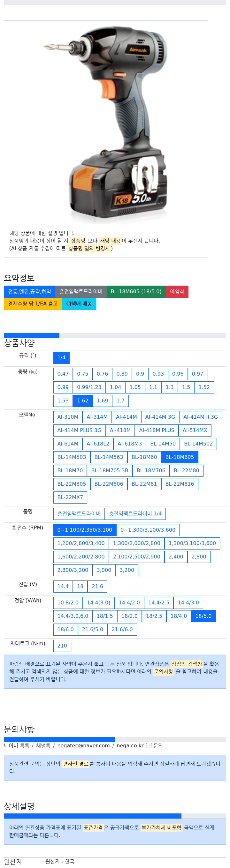
Task: Select the 전동,엔진,공작,하역 category tag
Action: point(29,291)
